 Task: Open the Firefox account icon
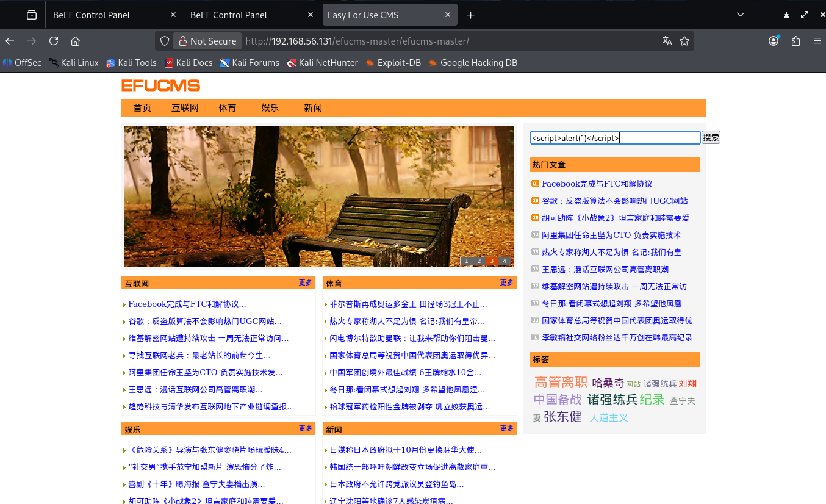(774, 41)
